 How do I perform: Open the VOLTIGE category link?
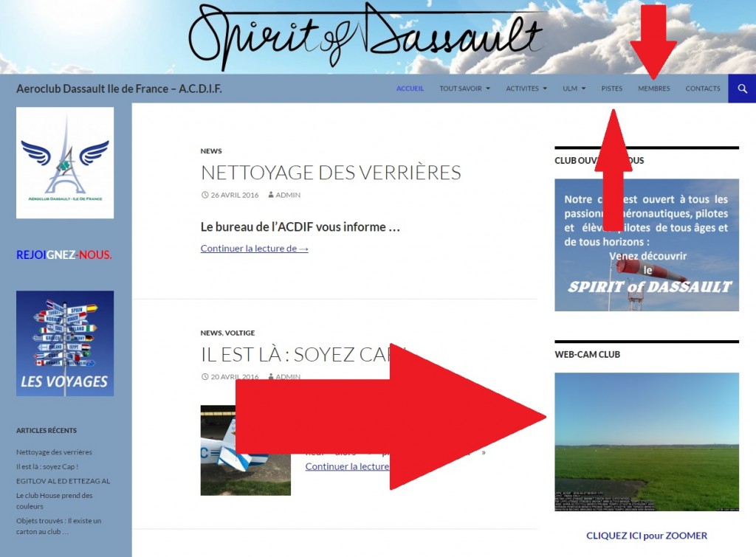240,333
